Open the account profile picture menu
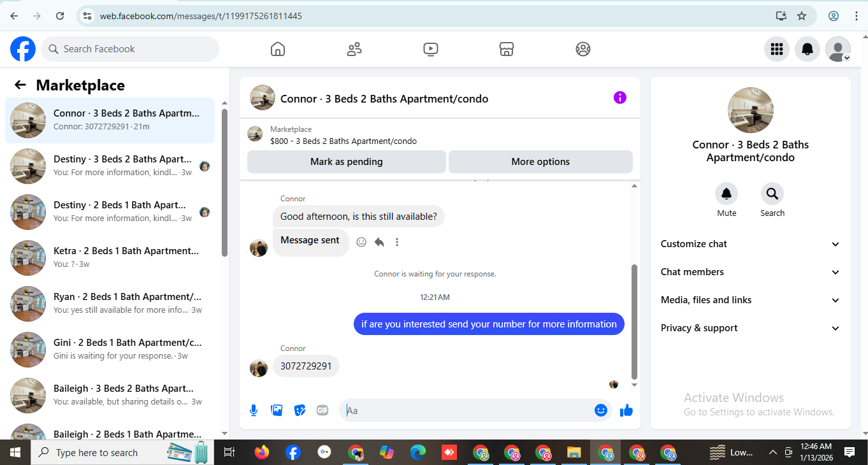The image size is (868, 465). (838, 49)
